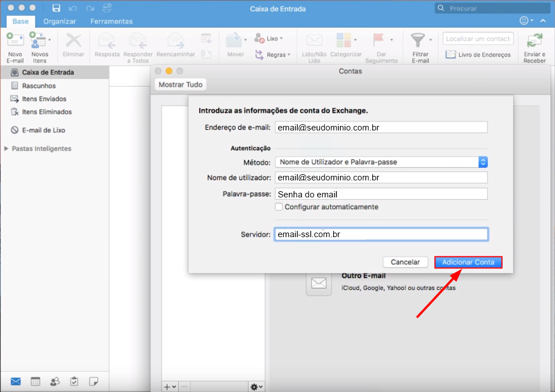Viewport: 555px width, 392px height.
Task: Open the smiley feedback menu
Action: (x=526, y=20)
